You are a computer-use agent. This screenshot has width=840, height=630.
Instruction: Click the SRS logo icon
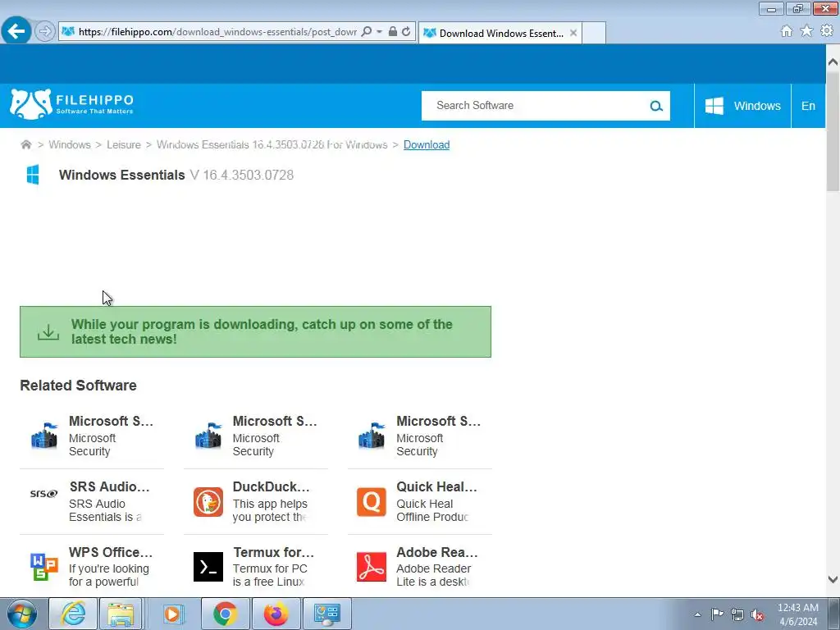(44, 493)
